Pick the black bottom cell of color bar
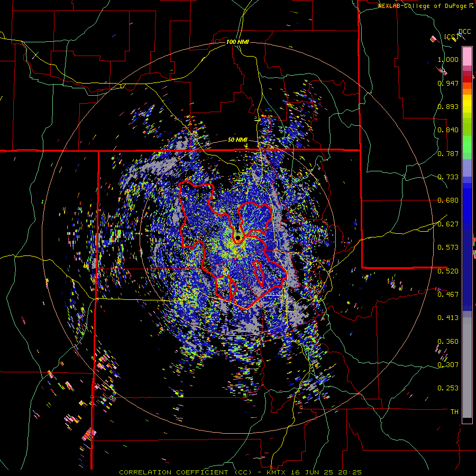 (x=467, y=420)
